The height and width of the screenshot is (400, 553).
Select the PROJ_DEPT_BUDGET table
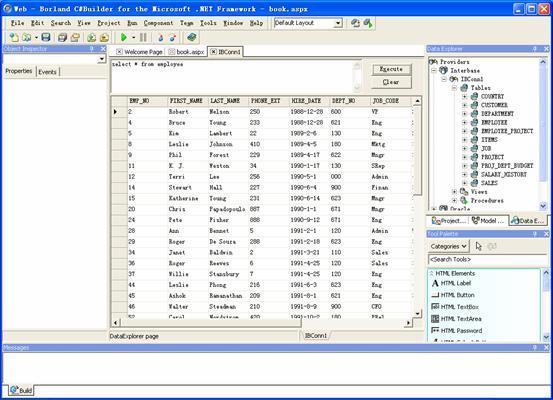(507, 166)
